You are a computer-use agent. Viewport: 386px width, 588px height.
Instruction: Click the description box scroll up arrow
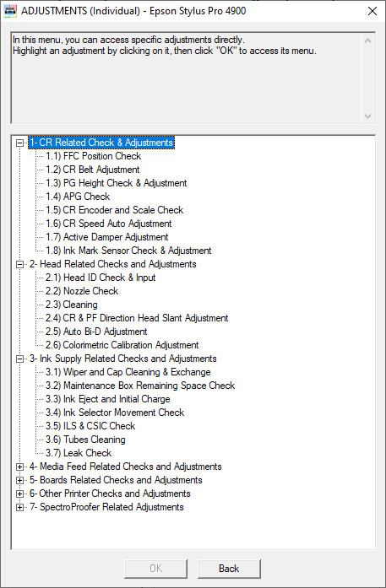pos(368,40)
